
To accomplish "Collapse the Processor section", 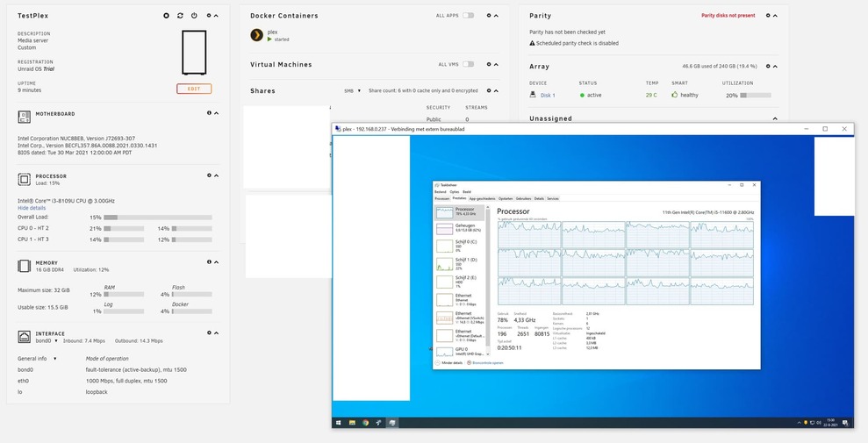I will click(x=217, y=175).
